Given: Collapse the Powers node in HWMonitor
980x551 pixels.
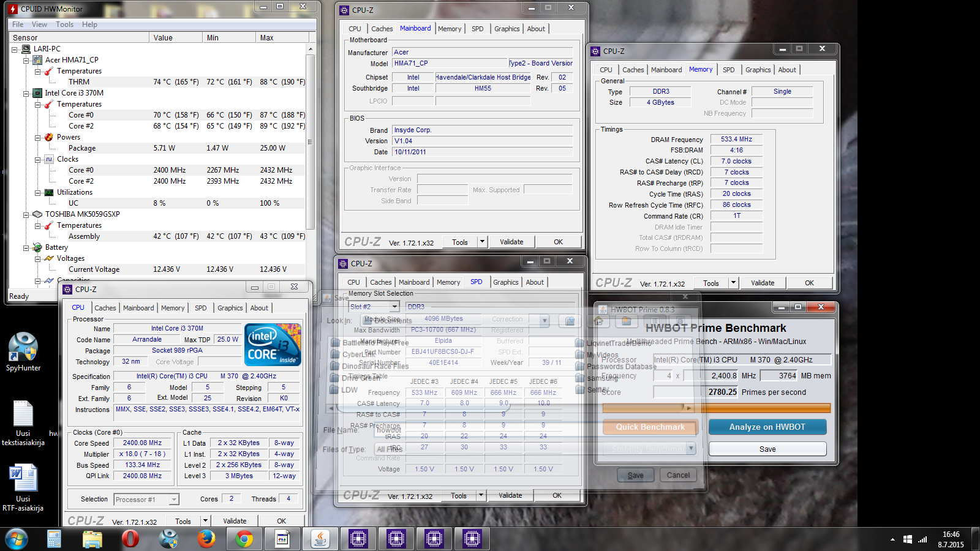Looking at the screenshot, I should click(x=37, y=137).
